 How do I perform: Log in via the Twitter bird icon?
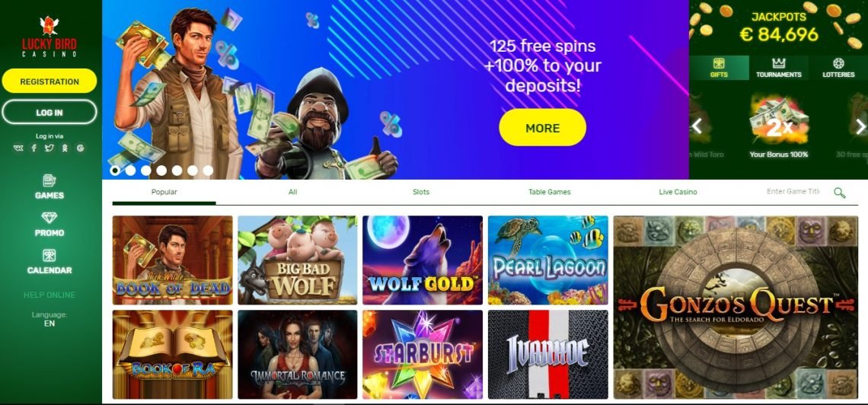(x=49, y=148)
